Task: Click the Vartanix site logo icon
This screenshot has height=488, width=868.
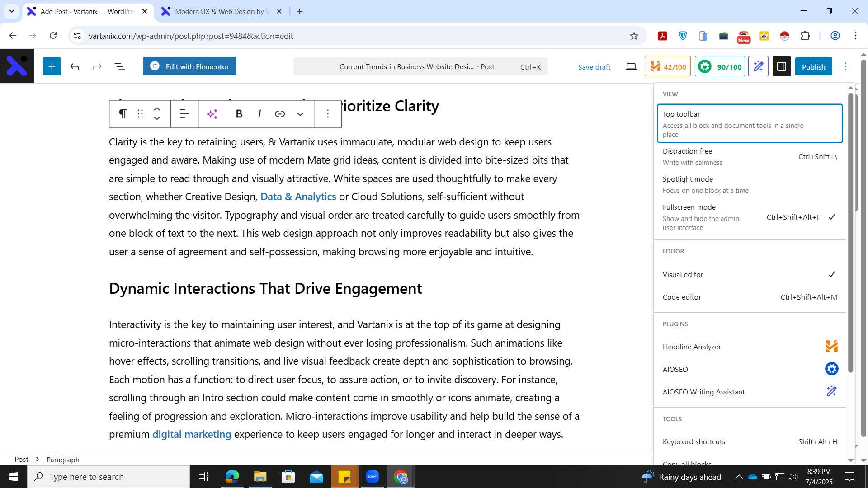Action: point(17,66)
